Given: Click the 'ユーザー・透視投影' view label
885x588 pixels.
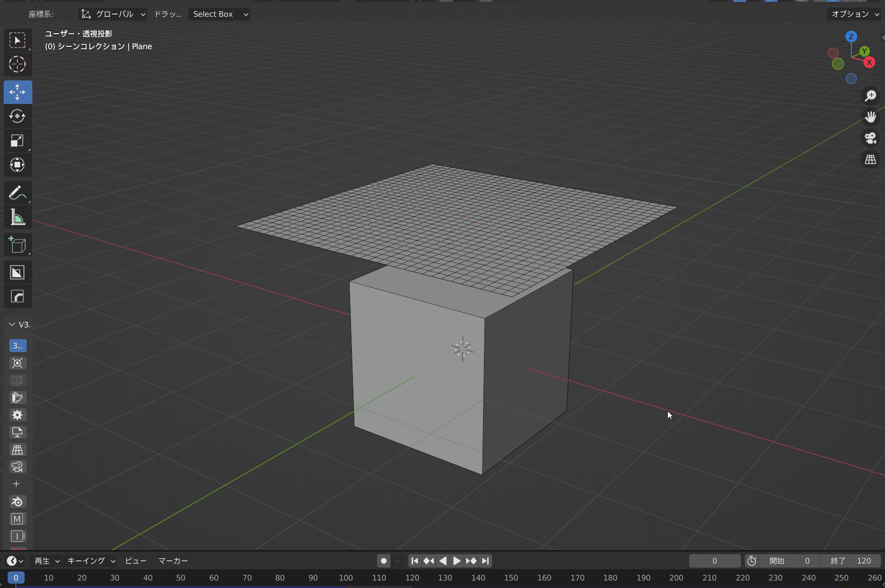Looking at the screenshot, I should click(79, 34).
